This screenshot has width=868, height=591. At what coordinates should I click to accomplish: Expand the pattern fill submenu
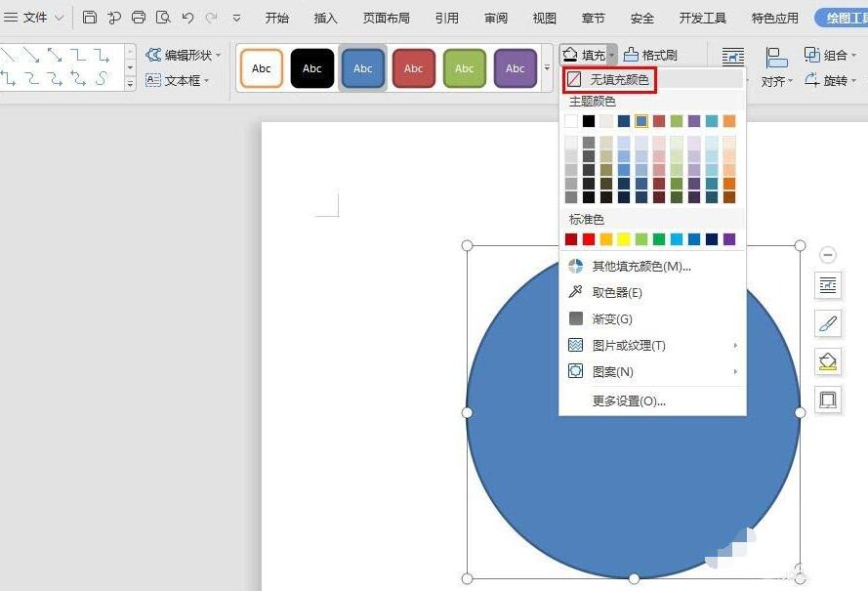[x=615, y=371]
